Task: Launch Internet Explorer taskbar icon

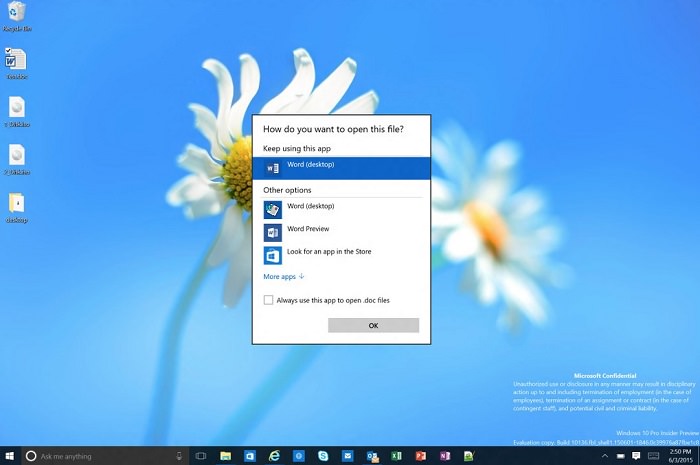Action: click(274, 456)
